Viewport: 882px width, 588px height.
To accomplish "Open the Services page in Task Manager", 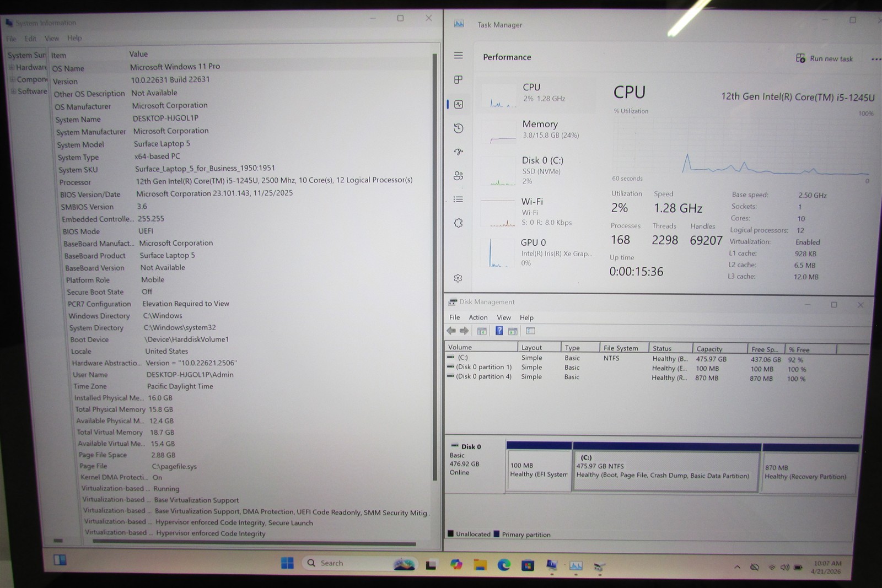I will 458,223.
